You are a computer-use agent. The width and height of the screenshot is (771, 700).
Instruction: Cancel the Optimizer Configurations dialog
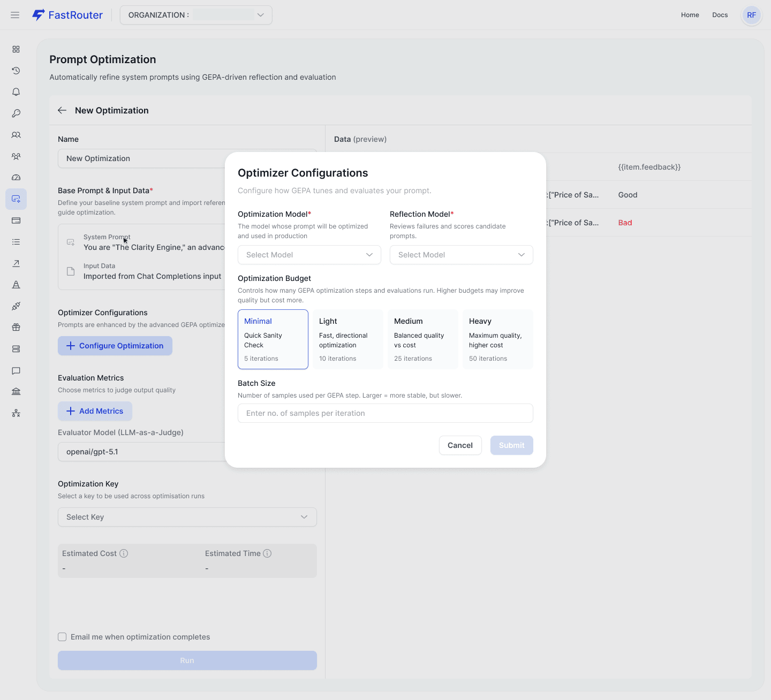[x=460, y=445]
